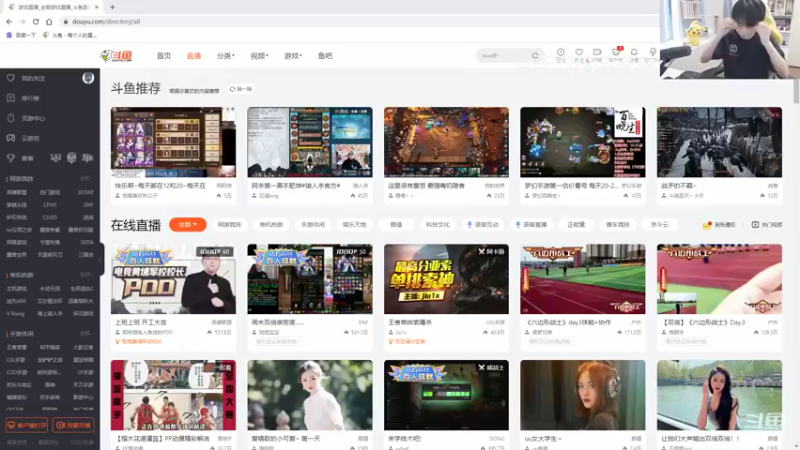Image resolution: width=800 pixels, height=450 pixels.
Task: Open the notification bell icon
Action: [x=634, y=53]
